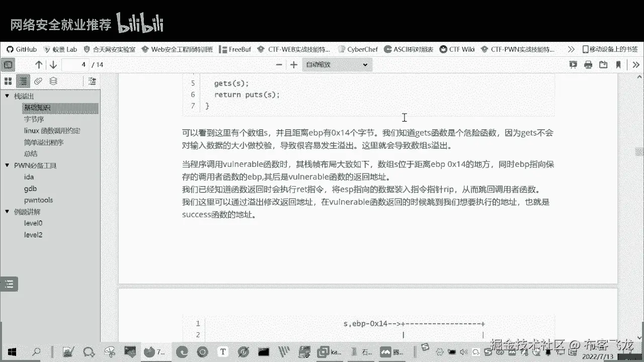Show layers view in sidebar

pyautogui.click(x=53, y=81)
